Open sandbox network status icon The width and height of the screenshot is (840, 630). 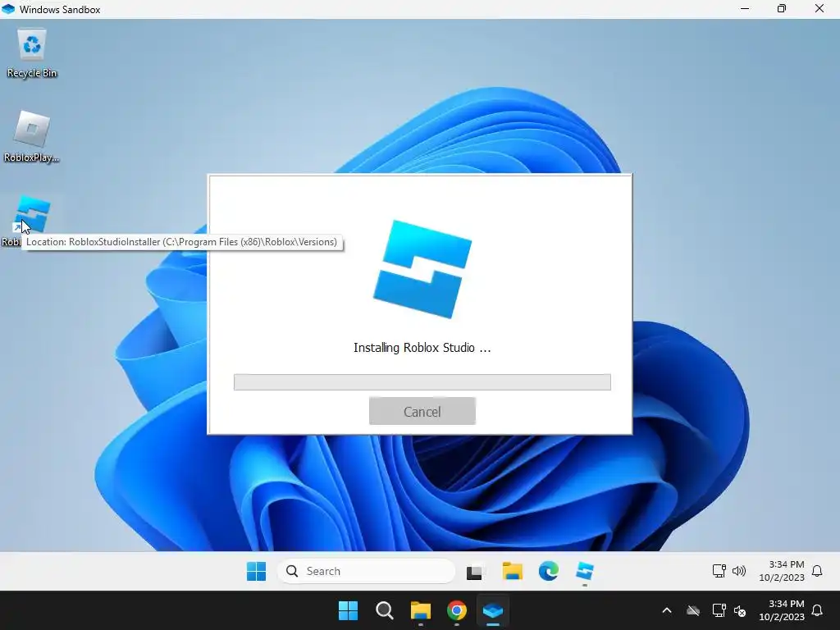tap(719, 571)
